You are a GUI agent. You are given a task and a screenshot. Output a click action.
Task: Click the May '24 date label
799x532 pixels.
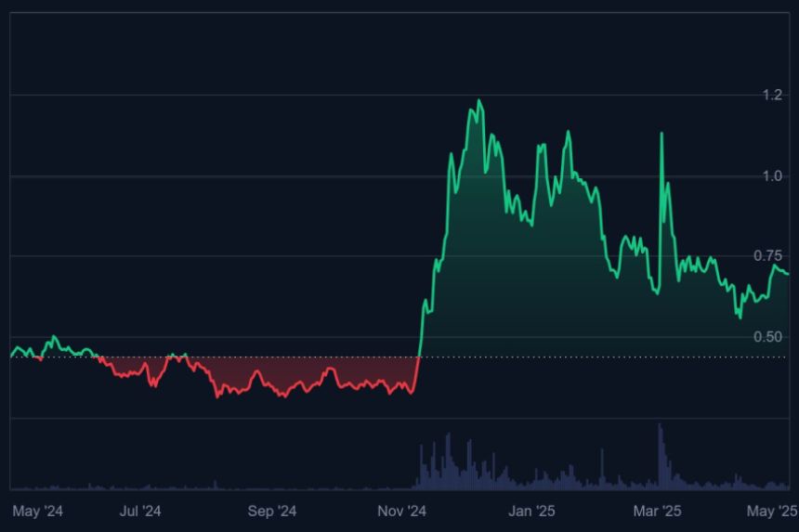point(38,512)
